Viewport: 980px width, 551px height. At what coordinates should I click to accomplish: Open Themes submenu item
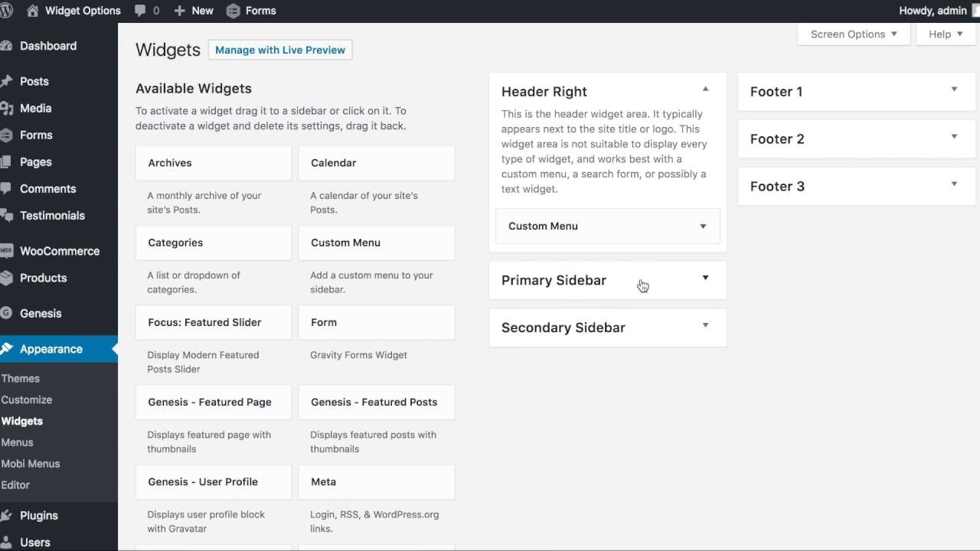pos(21,378)
